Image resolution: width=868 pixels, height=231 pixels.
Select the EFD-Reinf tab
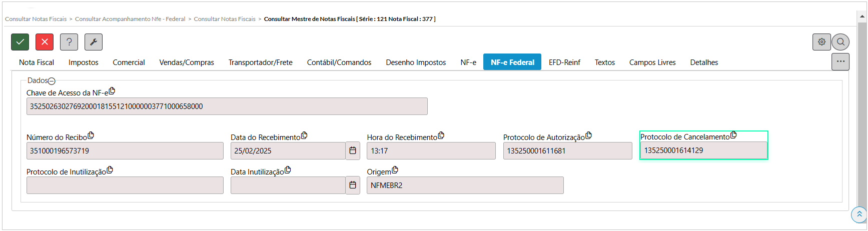564,62
